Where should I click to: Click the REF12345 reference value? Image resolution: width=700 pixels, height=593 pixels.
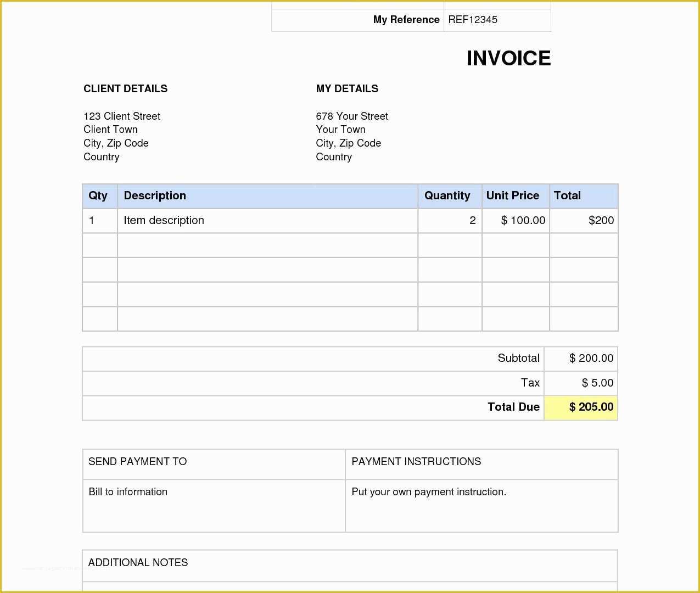tap(473, 20)
